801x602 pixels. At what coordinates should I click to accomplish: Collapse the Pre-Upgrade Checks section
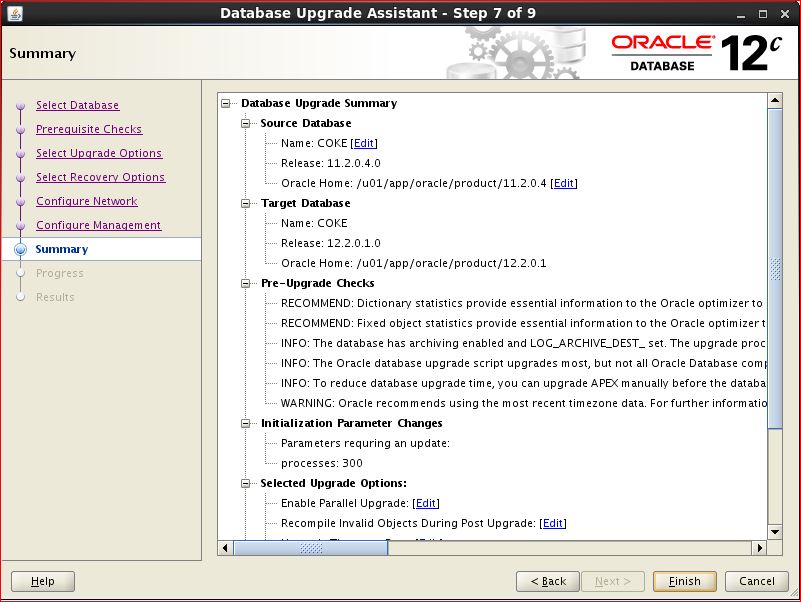(x=246, y=283)
